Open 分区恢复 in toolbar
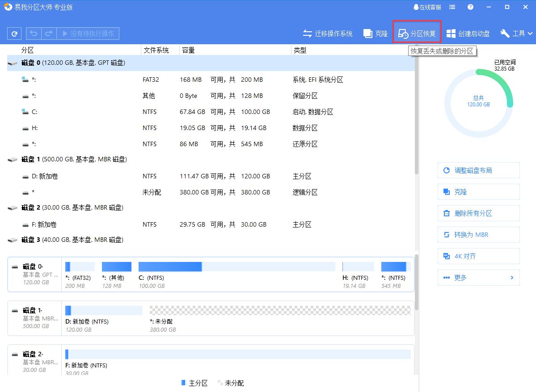Viewport: 536px width, 392px height. (x=417, y=34)
